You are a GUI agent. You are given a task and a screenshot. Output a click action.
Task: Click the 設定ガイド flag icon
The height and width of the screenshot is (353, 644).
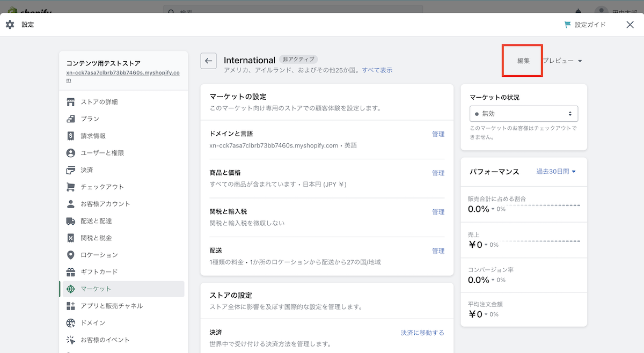(568, 25)
